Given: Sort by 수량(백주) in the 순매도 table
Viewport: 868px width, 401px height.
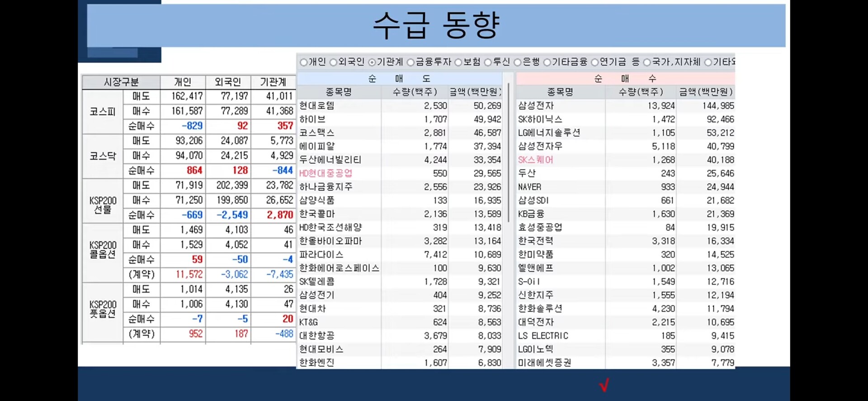Looking at the screenshot, I should click(x=415, y=92).
